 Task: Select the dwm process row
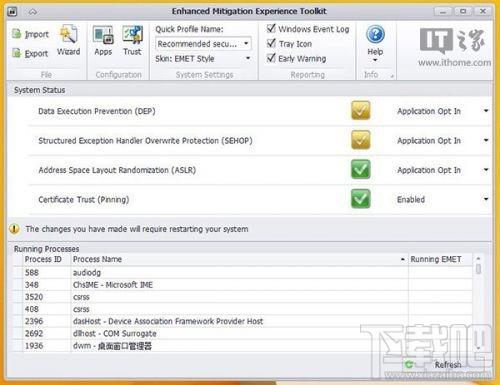point(243,346)
